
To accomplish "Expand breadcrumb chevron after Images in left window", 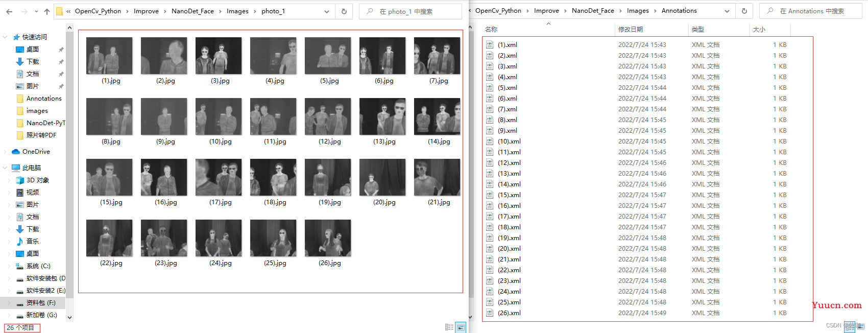I will click(255, 11).
